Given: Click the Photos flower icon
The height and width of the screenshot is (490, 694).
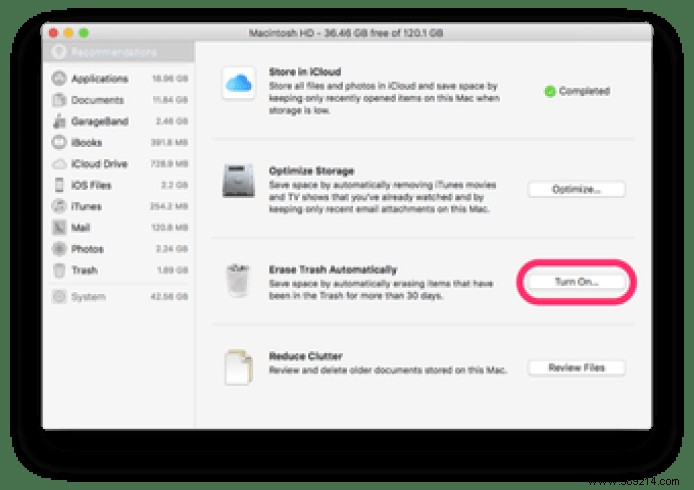Looking at the screenshot, I should [x=59, y=249].
